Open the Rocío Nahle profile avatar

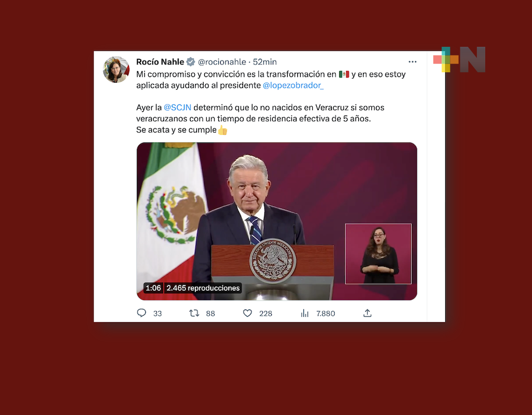(116, 70)
